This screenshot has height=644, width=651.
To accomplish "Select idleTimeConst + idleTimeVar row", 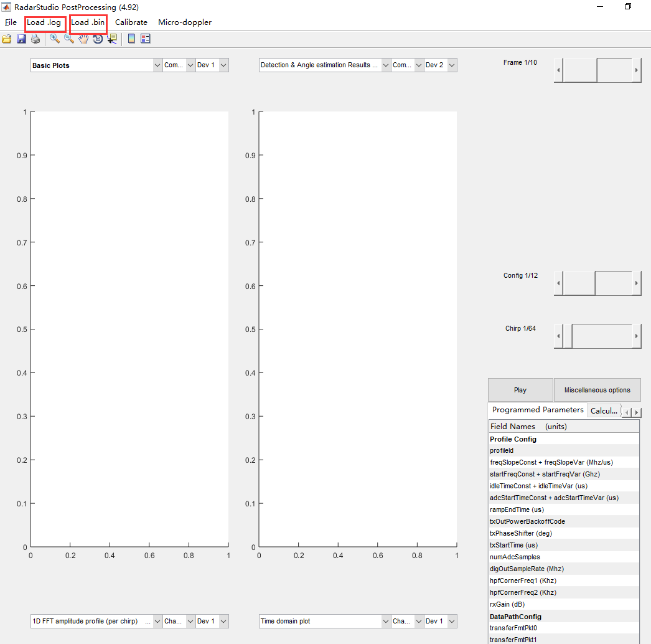I will (x=564, y=486).
